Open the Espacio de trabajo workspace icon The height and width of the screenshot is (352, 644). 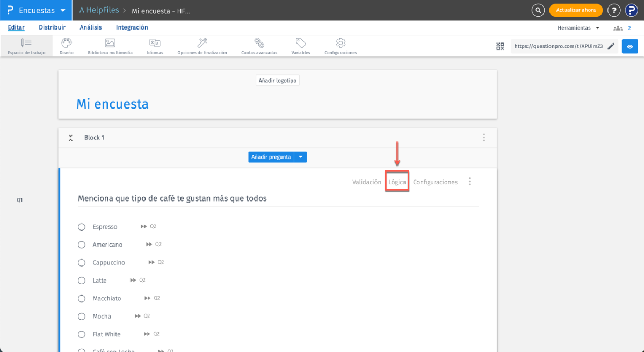[26, 42]
